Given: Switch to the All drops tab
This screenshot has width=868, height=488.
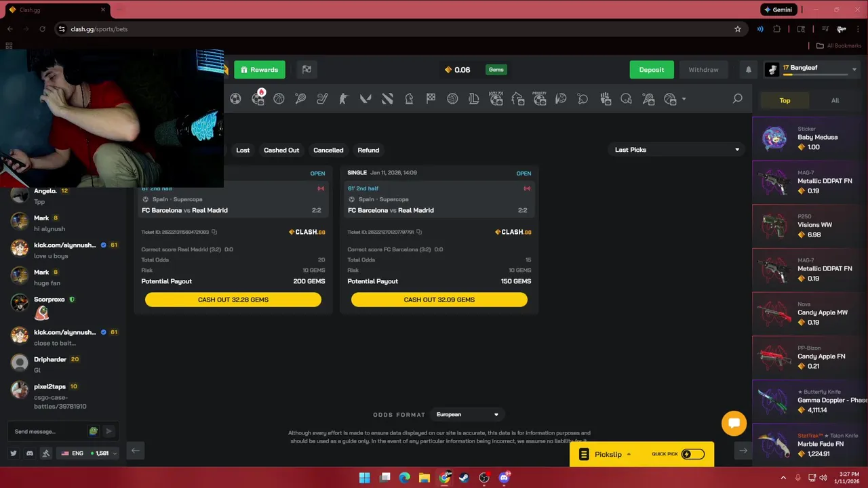Looking at the screenshot, I should pos(835,100).
